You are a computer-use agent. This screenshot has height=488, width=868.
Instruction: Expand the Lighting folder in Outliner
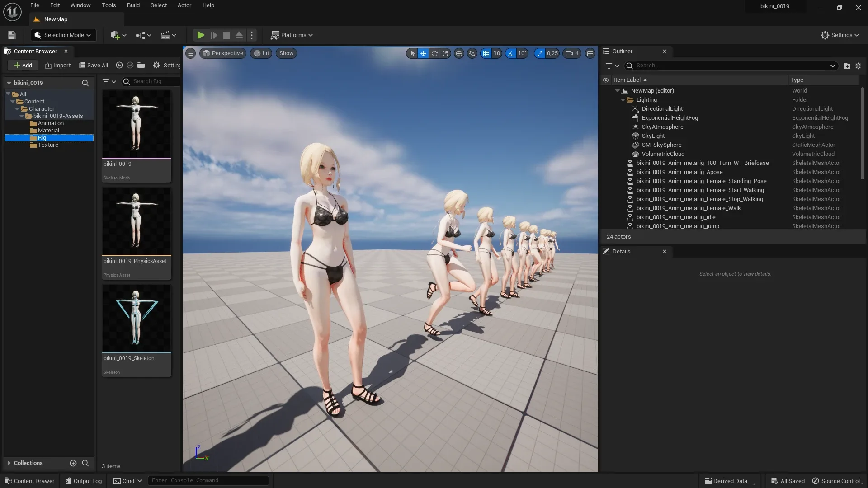coord(623,99)
